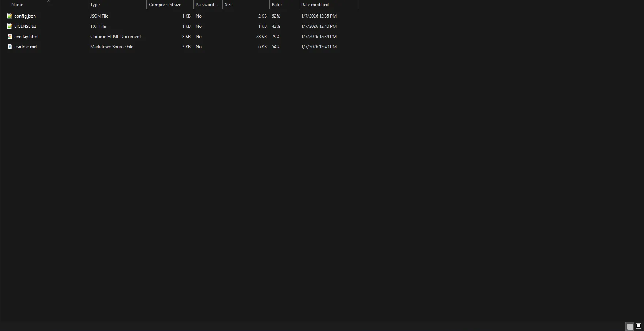Sort by the Compressed size column

(165, 4)
